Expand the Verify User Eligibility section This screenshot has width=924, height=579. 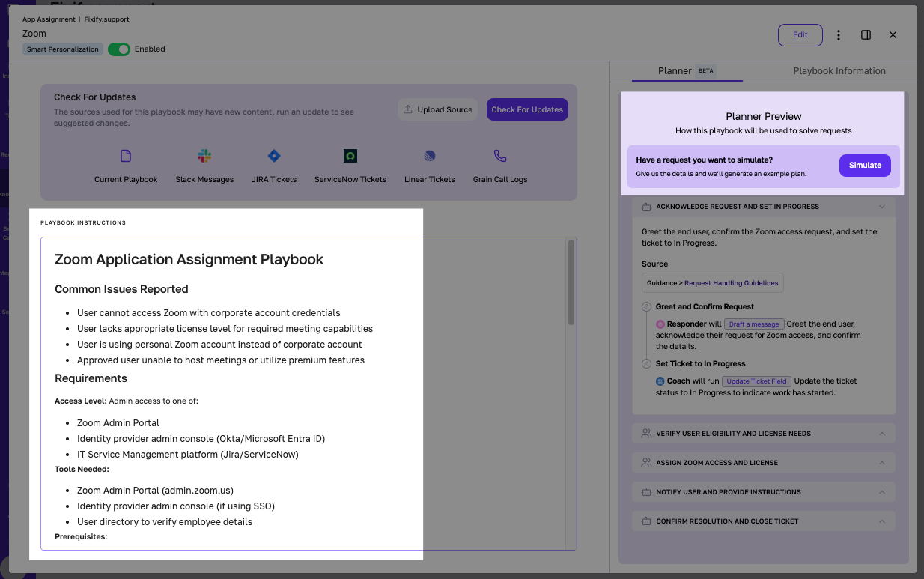pyautogui.click(x=881, y=433)
